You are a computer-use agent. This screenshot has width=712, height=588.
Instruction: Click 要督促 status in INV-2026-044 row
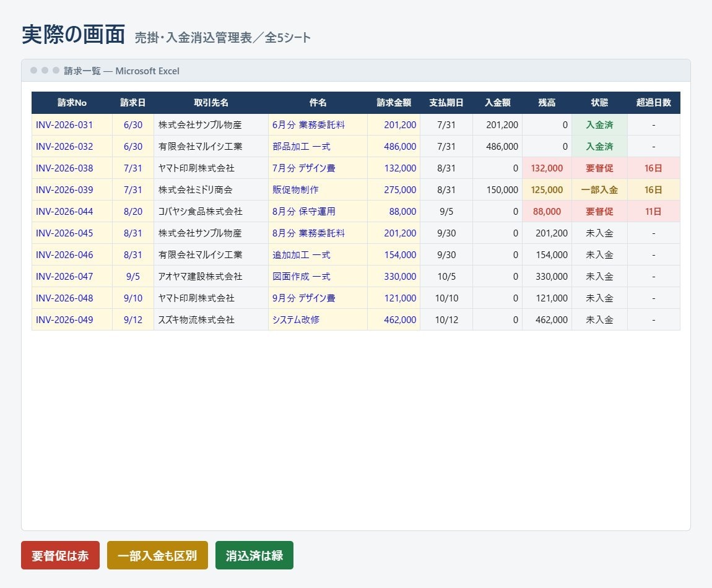tap(599, 211)
